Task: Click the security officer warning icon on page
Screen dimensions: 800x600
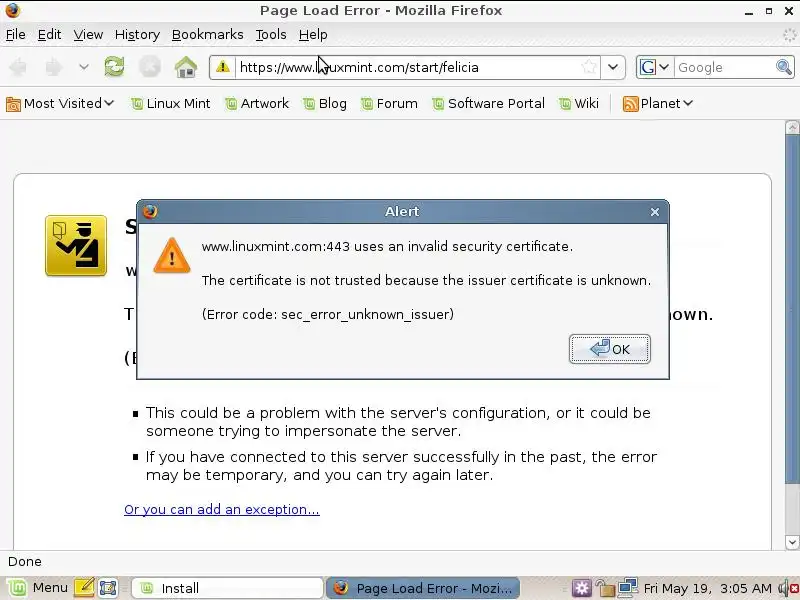Action: (x=76, y=245)
